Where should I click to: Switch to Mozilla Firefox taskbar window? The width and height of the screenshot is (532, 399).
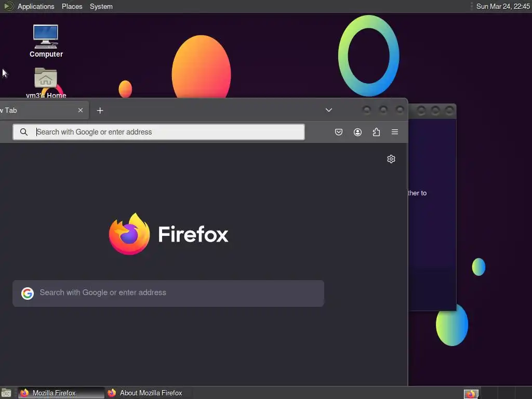[x=61, y=393]
